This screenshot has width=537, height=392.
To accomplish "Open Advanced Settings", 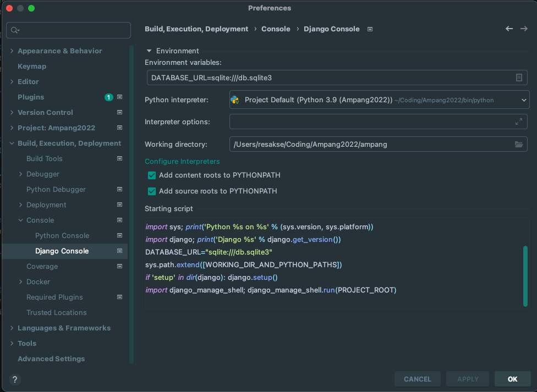I will [x=51, y=359].
